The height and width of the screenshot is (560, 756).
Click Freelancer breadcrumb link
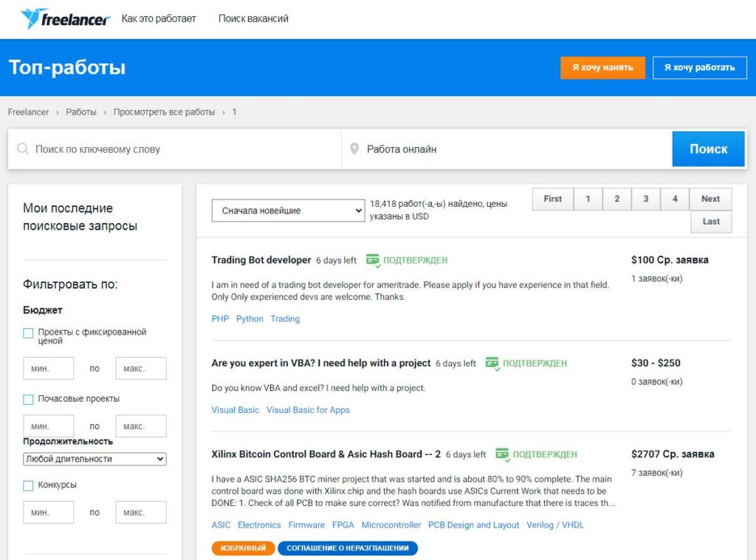tap(28, 112)
